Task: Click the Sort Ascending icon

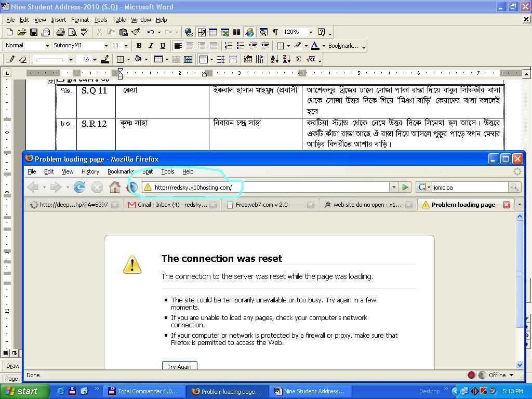Action: click(274, 59)
